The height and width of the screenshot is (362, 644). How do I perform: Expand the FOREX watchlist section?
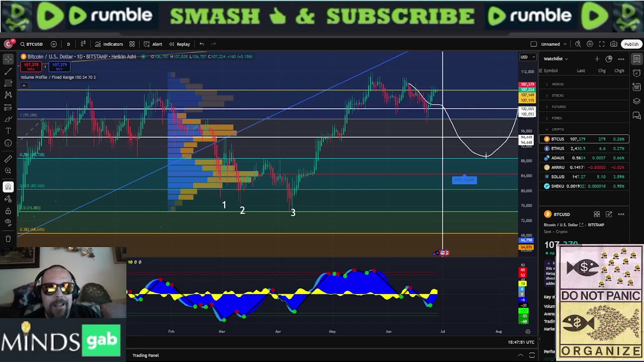pyautogui.click(x=584, y=118)
